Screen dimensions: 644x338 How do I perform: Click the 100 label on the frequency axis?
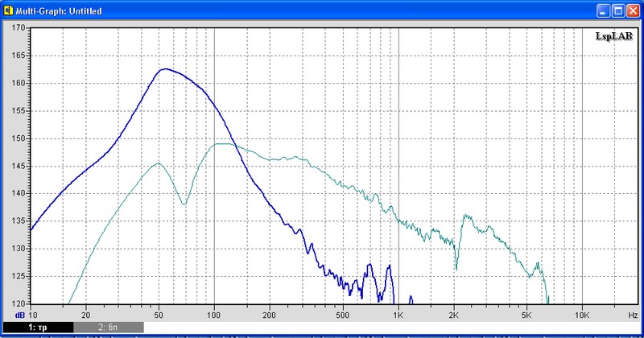(213, 315)
